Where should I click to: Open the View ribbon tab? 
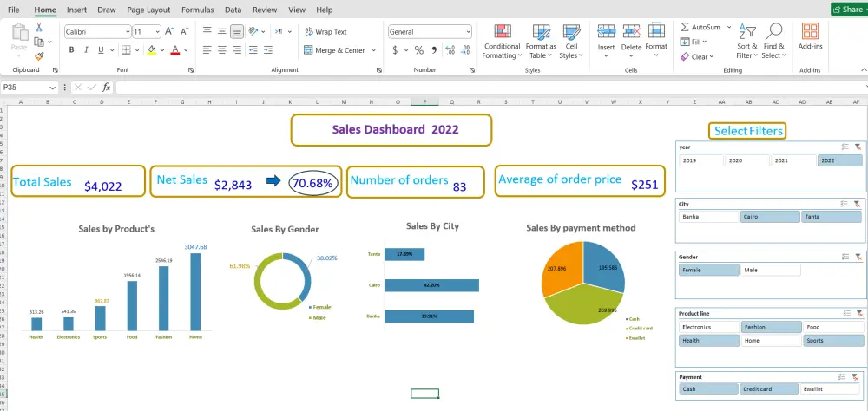click(297, 10)
